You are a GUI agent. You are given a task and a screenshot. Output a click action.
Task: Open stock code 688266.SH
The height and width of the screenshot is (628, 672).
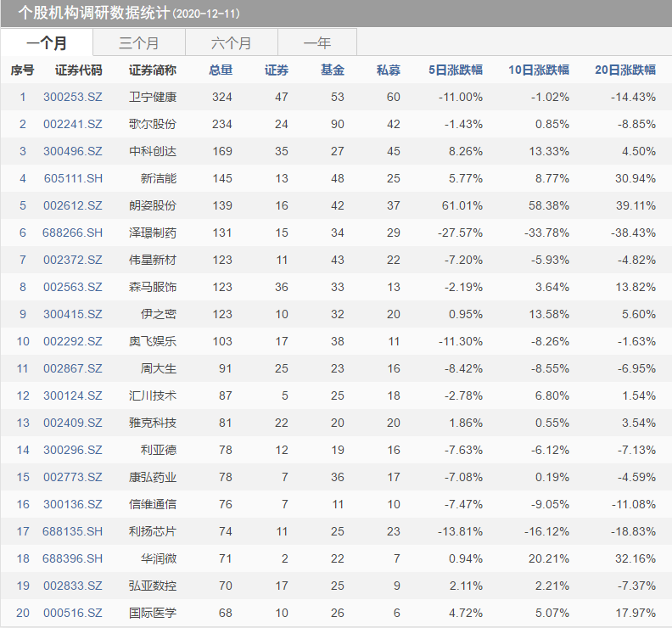[72, 233]
